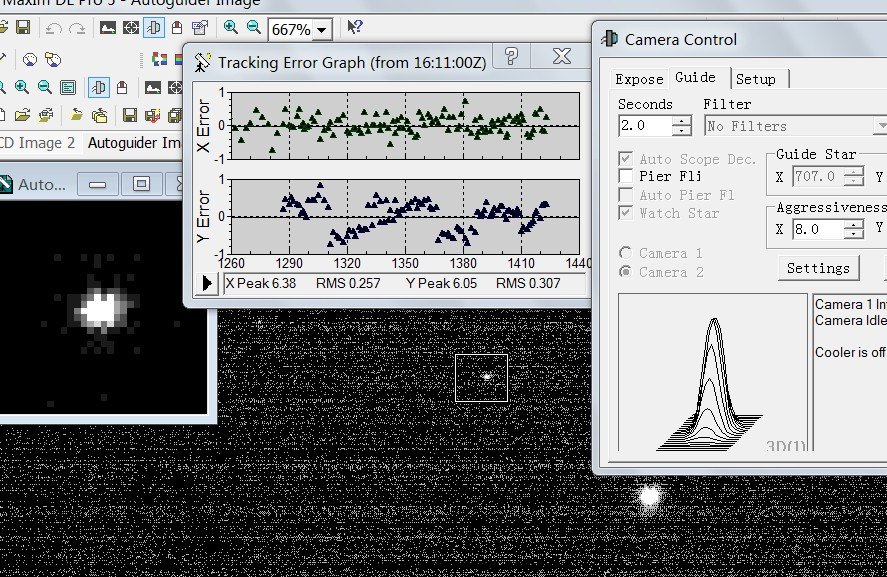The image size is (887, 577).
Task: Click the telescope icon in Tracking Error Graph title
Action: pyautogui.click(x=202, y=62)
